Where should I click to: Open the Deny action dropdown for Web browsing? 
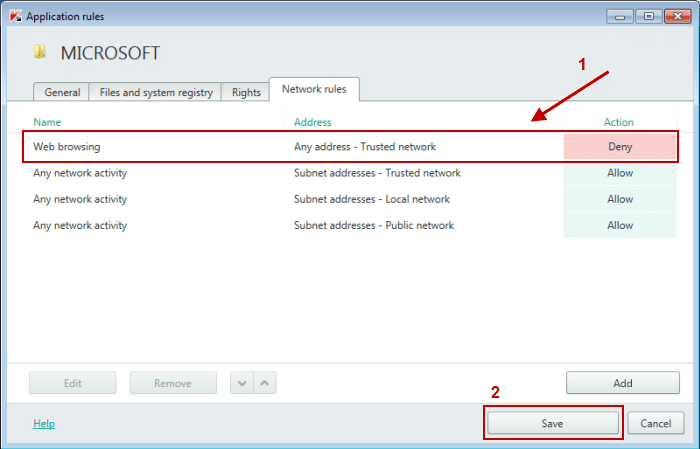tap(620, 146)
